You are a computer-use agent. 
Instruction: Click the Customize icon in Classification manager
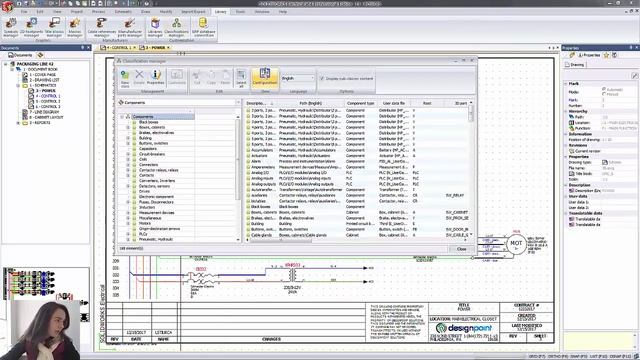177,77
